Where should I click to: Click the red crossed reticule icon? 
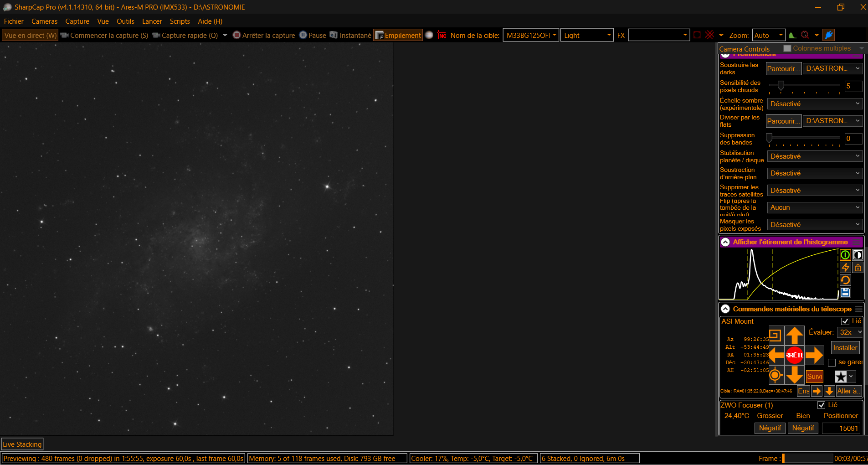point(709,35)
